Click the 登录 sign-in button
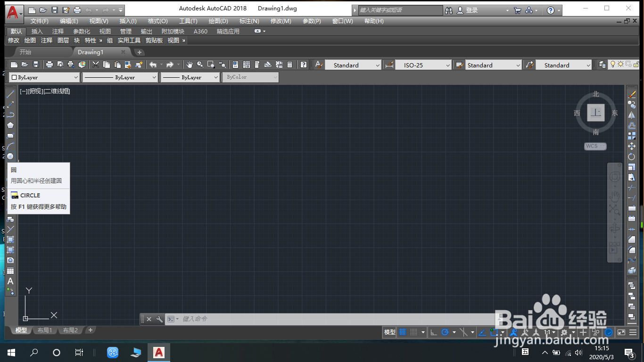 pyautogui.click(x=467, y=10)
